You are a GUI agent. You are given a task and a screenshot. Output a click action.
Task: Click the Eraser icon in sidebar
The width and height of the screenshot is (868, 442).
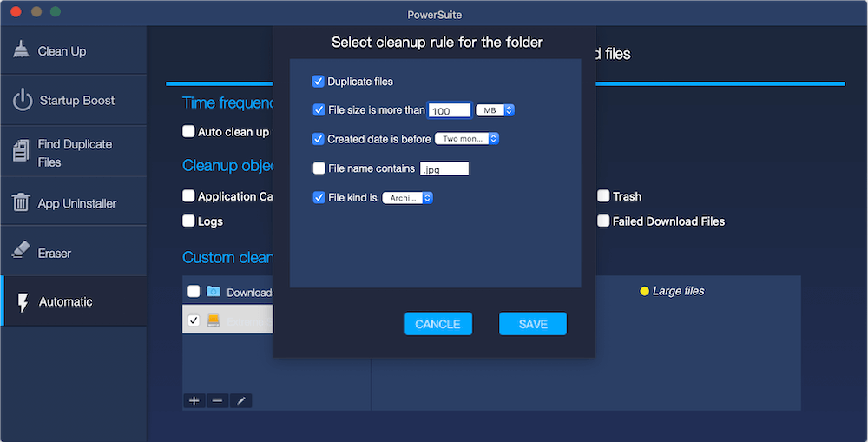21,250
